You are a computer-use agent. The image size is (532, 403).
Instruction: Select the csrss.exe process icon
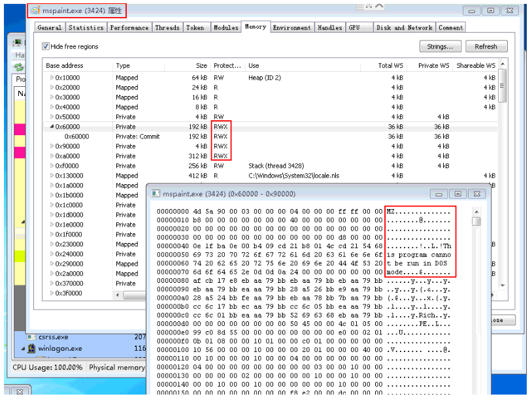(x=31, y=337)
